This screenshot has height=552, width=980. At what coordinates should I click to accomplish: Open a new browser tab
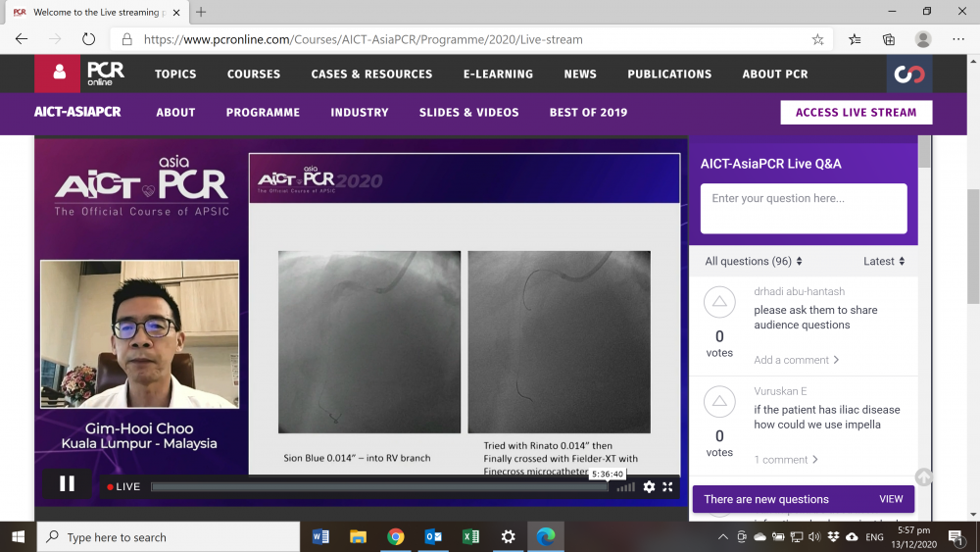(x=201, y=12)
